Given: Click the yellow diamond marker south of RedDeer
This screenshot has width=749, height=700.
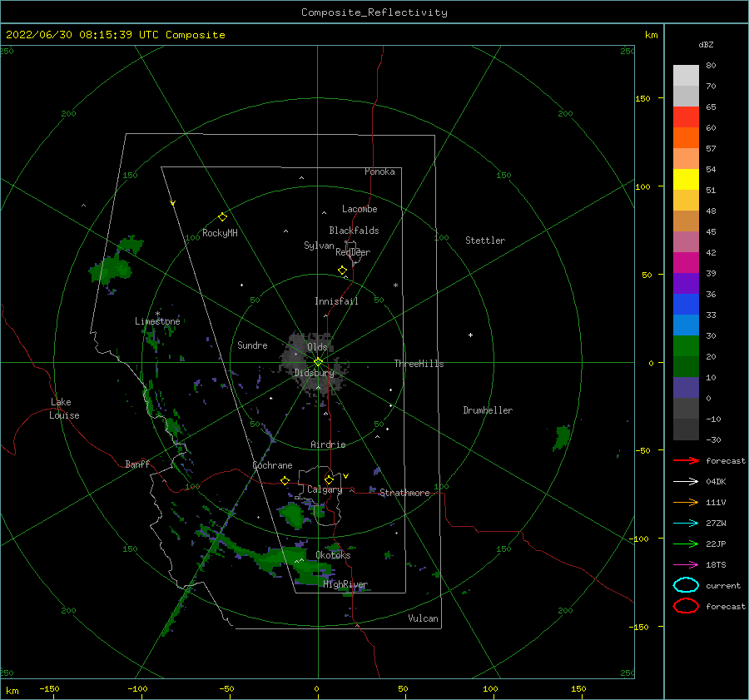Looking at the screenshot, I should [x=343, y=271].
